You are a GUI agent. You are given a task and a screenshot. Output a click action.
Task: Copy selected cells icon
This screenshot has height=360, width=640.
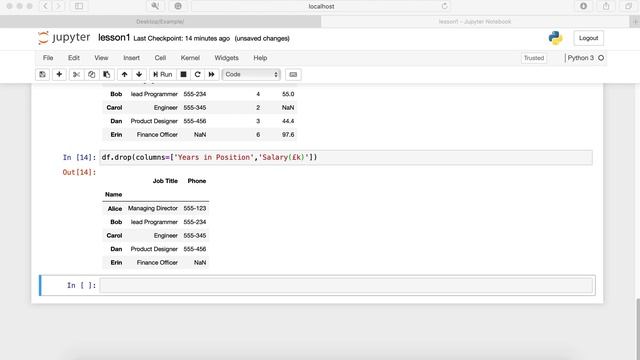pos(91,74)
